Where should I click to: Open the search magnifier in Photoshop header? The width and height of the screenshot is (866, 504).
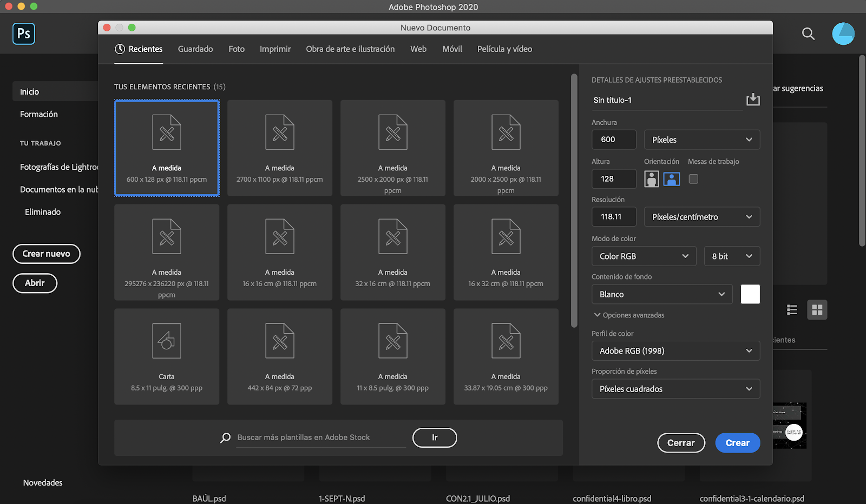[x=808, y=34]
